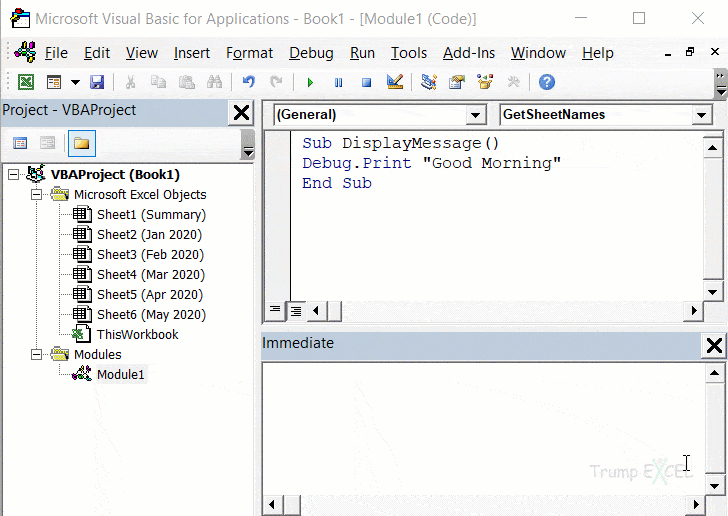Viewport: 728px width, 516px height.
Task: Click the Debug.Print code line
Action: coord(431,163)
